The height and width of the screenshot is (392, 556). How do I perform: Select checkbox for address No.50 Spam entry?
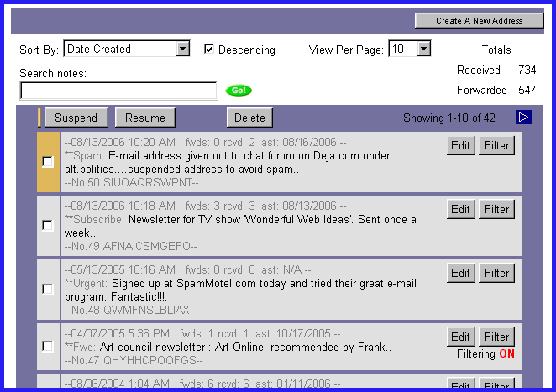[x=48, y=162]
